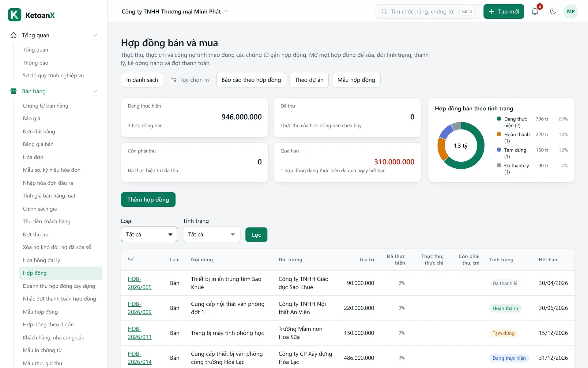
Task: Click In danh sách button
Action: pyautogui.click(x=142, y=80)
